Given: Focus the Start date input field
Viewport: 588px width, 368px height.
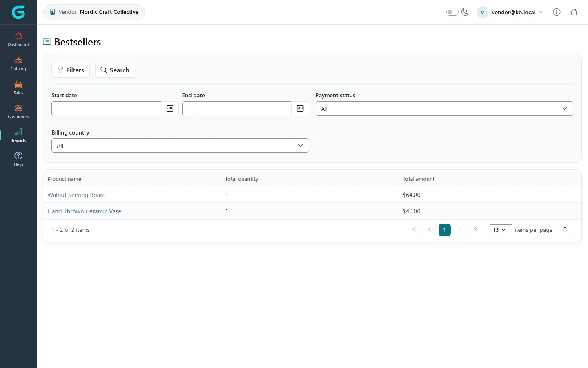Looking at the screenshot, I should pyautogui.click(x=106, y=109).
